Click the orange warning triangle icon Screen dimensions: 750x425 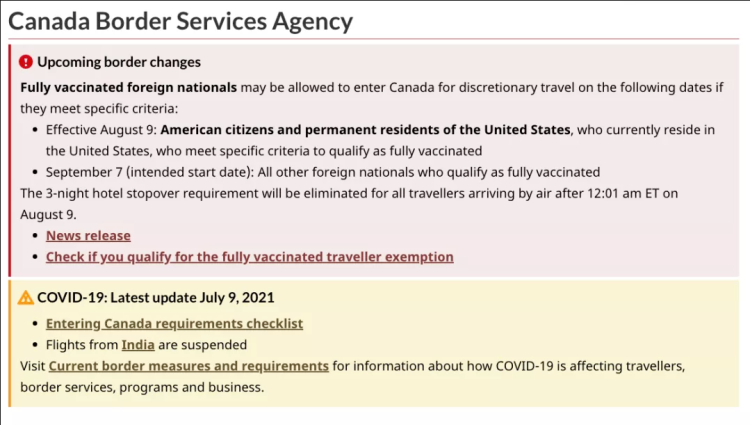click(x=26, y=298)
